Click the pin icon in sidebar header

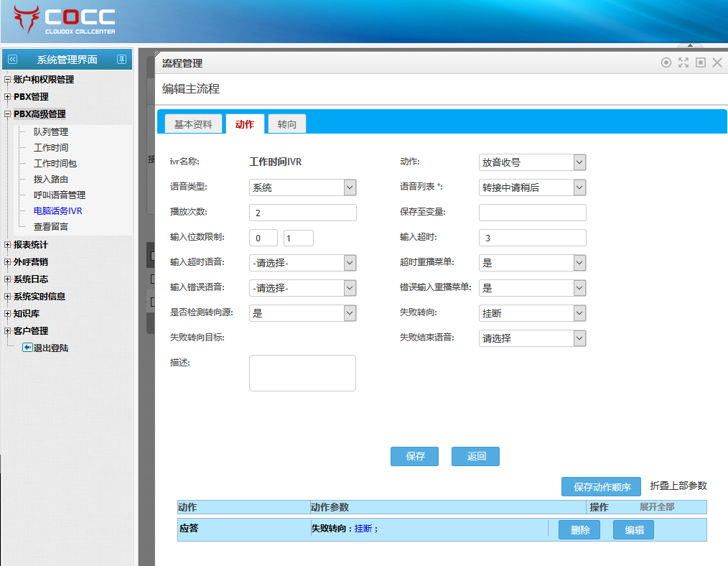coord(121,60)
